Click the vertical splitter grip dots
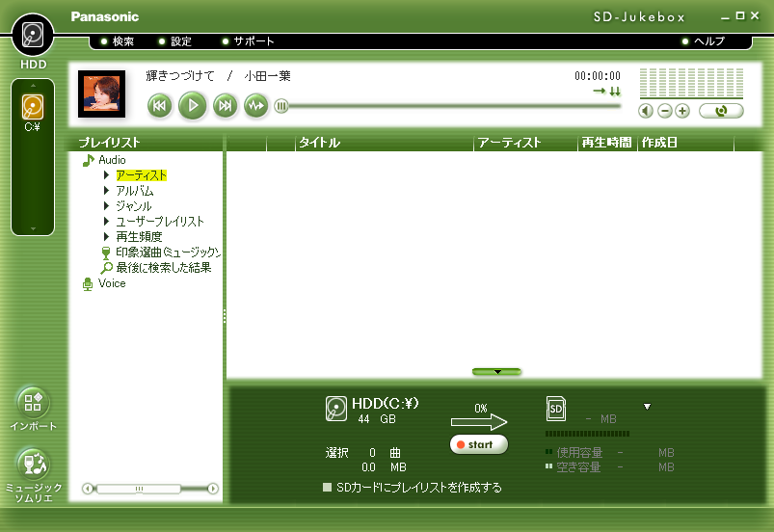Screen dimensions: 774x532 (x=225, y=316)
